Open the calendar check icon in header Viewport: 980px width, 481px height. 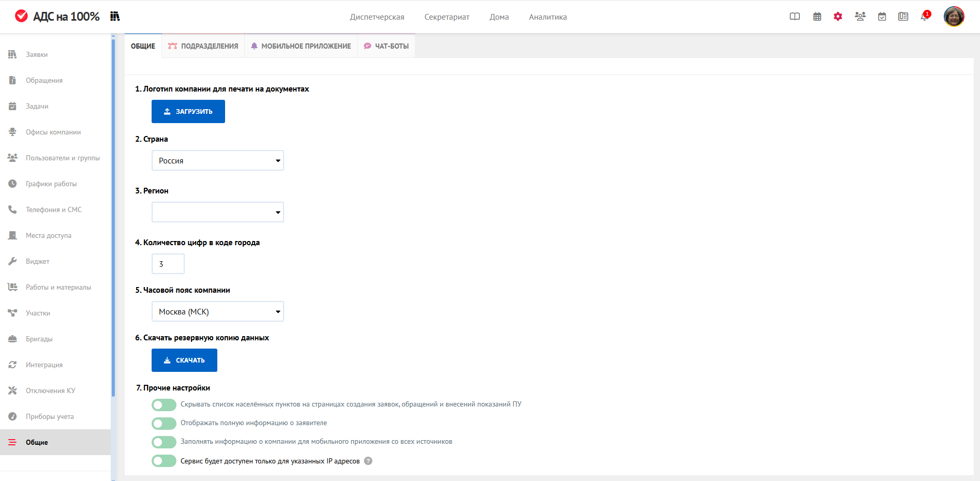click(882, 17)
